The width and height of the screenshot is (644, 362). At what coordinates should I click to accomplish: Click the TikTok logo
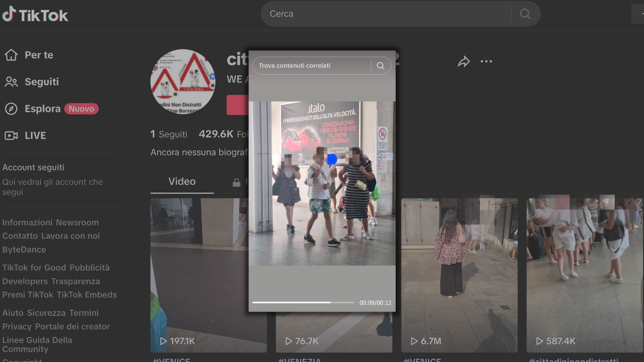pyautogui.click(x=35, y=15)
